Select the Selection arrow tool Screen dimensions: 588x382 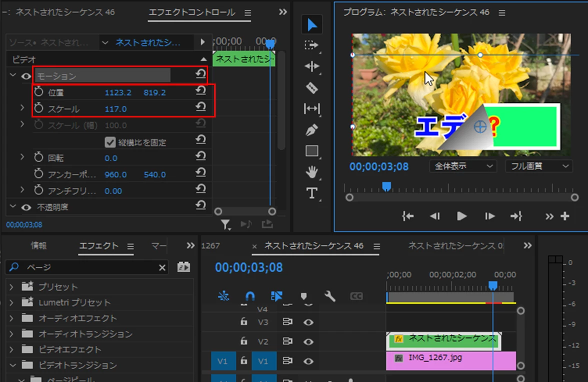pos(312,24)
